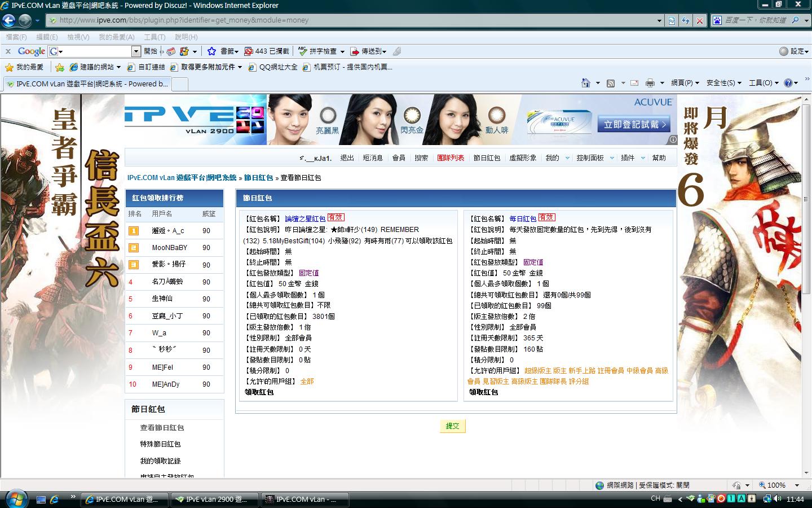Click the Add to Favorites star-plus icon

(60, 67)
